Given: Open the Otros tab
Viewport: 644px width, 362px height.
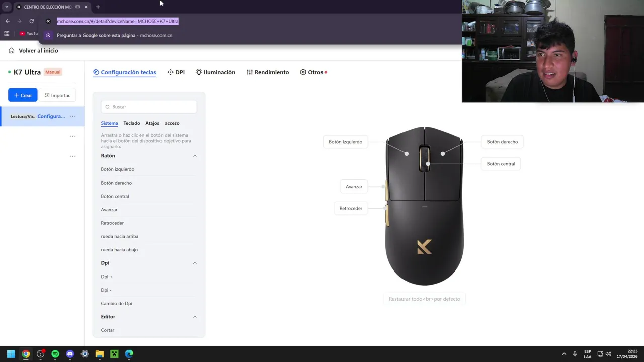Looking at the screenshot, I should click(312, 72).
